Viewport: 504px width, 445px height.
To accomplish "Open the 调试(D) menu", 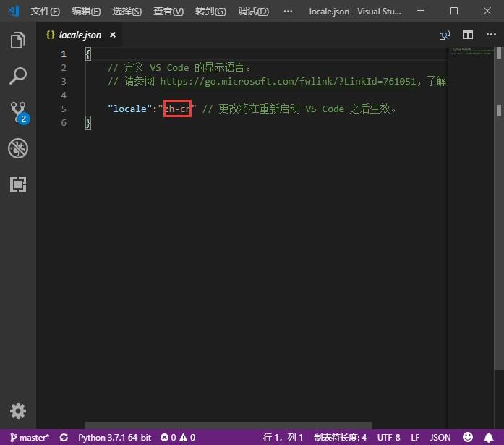I will click(253, 12).
